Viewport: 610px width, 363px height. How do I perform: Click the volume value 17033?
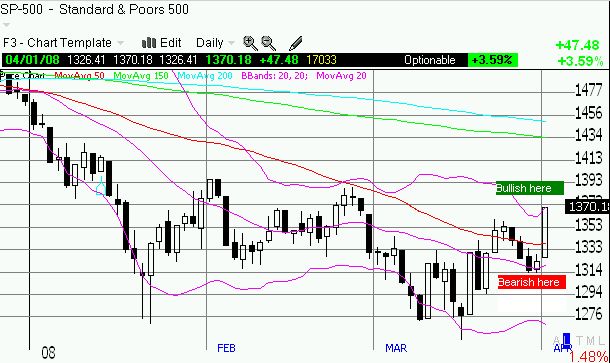(321, 60)
